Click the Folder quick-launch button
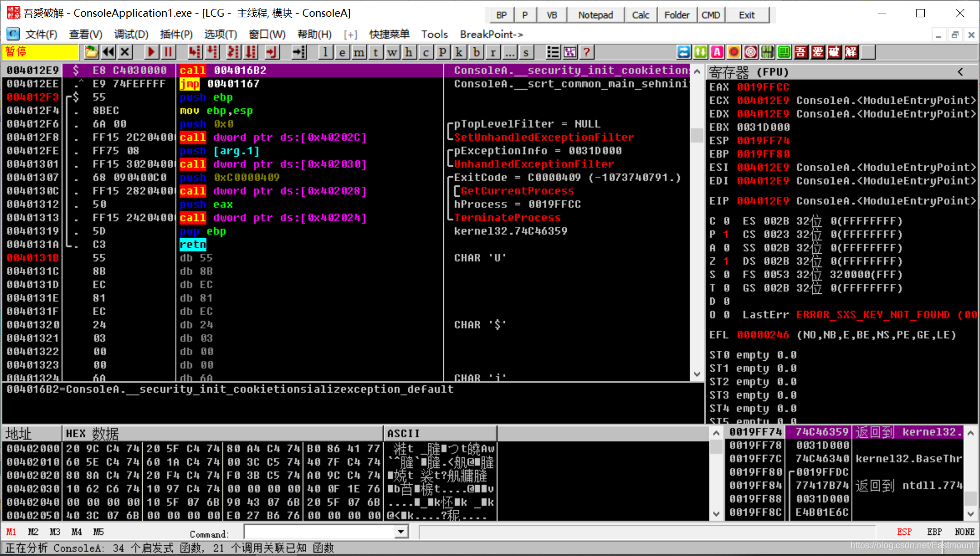 click(677, 15)
